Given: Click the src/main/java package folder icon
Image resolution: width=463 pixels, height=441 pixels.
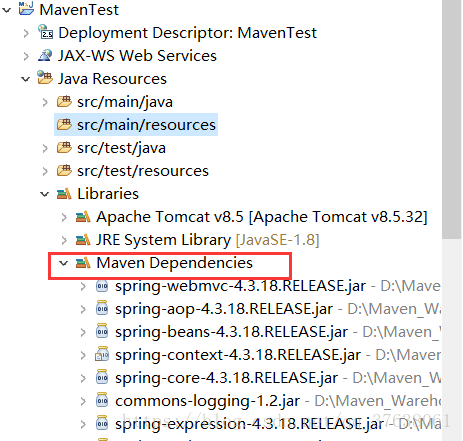Looking at the screenshot, I should pos(64,101).
